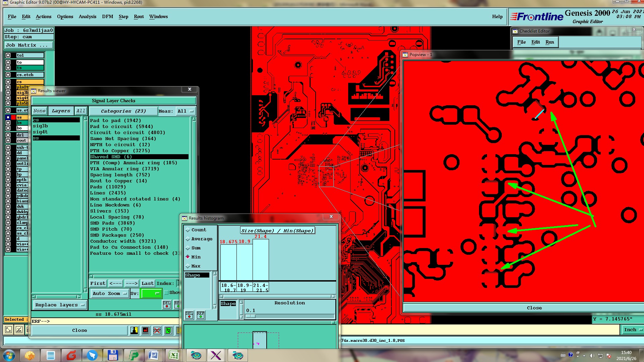Screen dimensions: 644x362
Task: Open the Inch units dropdown
Action: point(633,329)
